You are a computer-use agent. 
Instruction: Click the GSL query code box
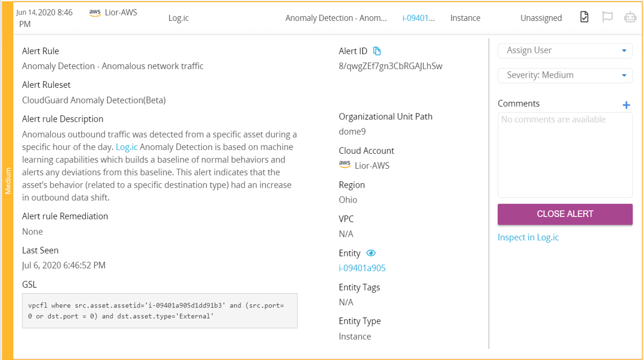(x=160, y=311)
